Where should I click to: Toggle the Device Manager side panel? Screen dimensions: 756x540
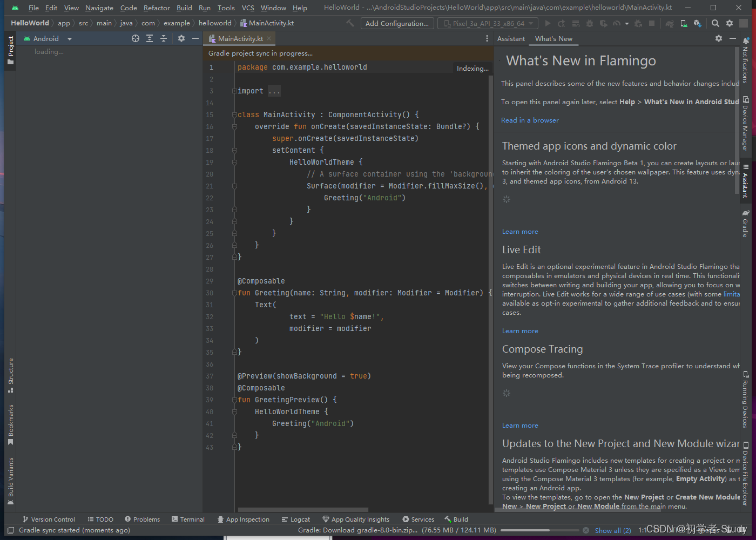click(745, 123)
